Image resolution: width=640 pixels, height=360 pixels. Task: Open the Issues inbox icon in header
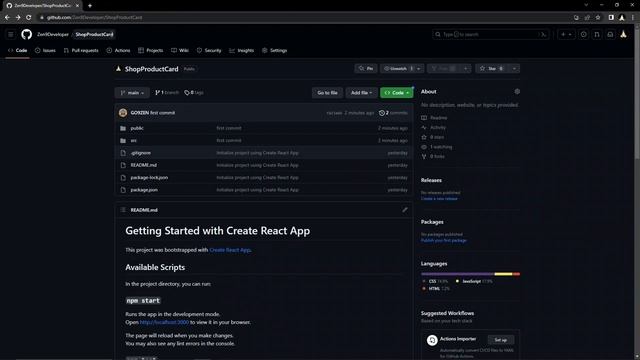pos(584,35)
